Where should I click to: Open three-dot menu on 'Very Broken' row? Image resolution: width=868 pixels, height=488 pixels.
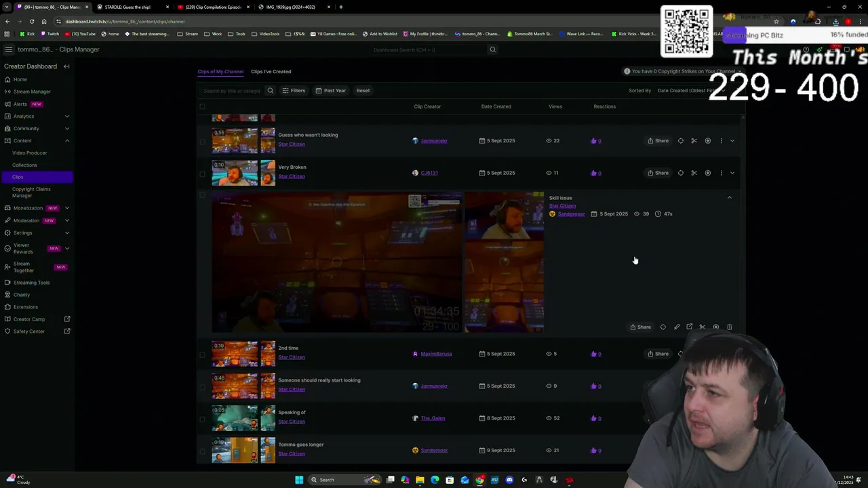pyautogui.click(x=721, y=173)
